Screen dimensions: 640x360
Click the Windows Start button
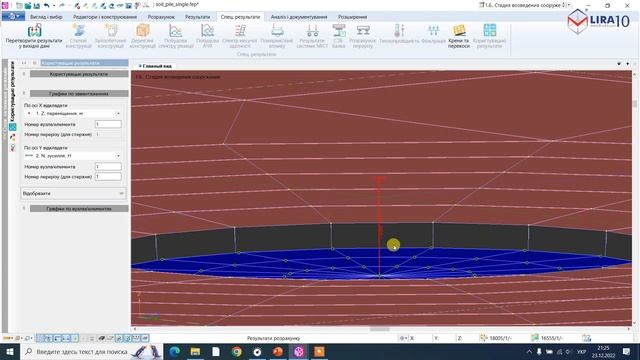tap(10, 351)
